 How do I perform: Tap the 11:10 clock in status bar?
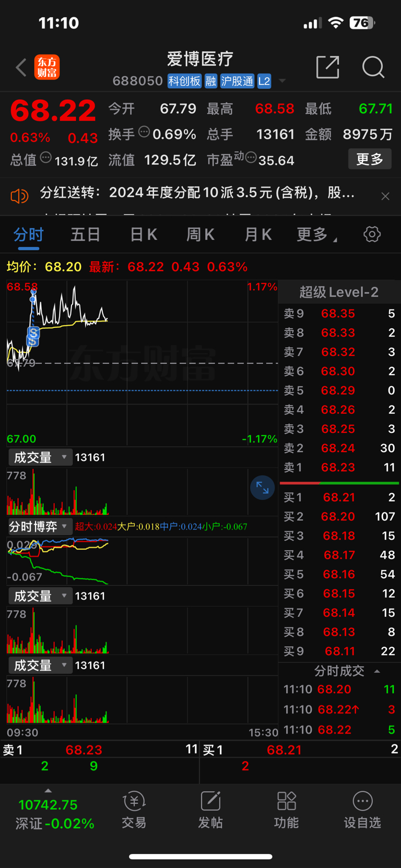tap(58, 23)
